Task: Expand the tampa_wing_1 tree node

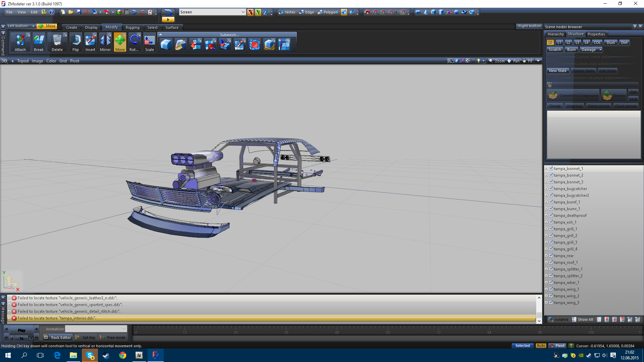Action: tap(546, 289)
